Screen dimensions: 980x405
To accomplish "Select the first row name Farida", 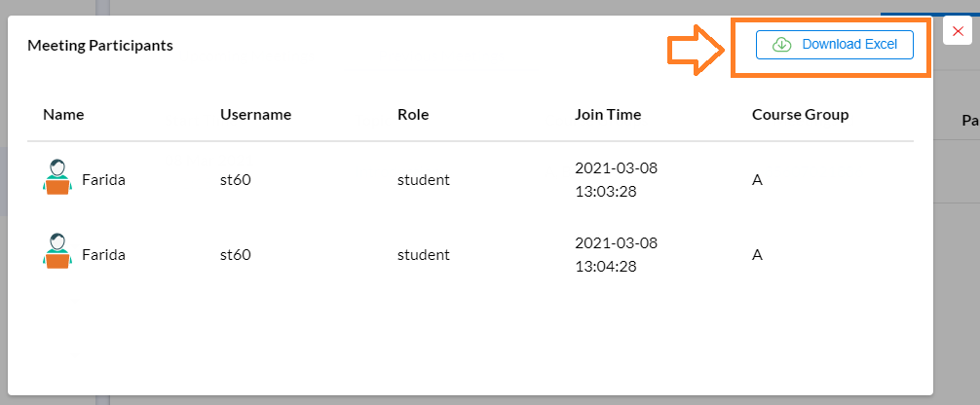I will point(104,180).
